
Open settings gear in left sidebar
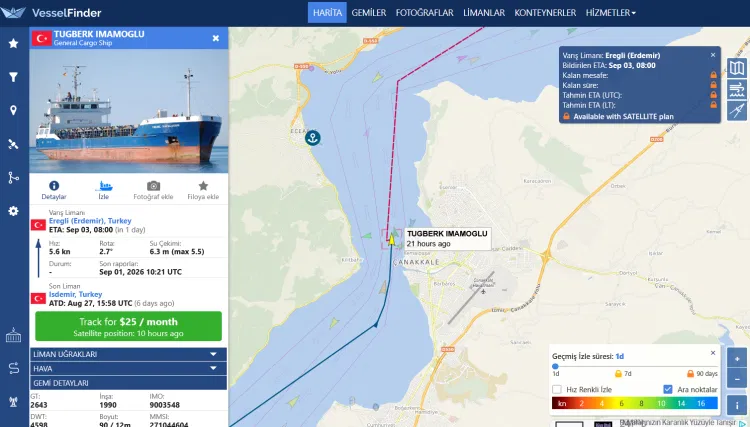tap(13, 211)
